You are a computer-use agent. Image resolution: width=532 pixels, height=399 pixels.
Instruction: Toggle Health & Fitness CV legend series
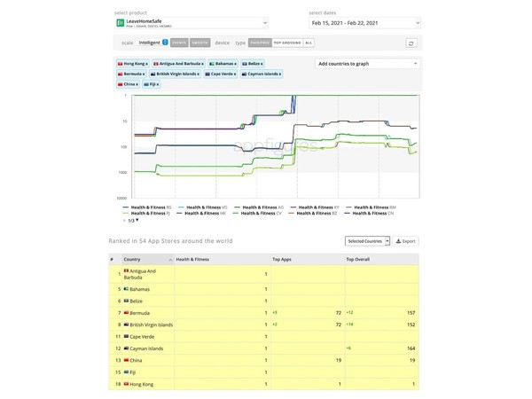tap(257, 214)
